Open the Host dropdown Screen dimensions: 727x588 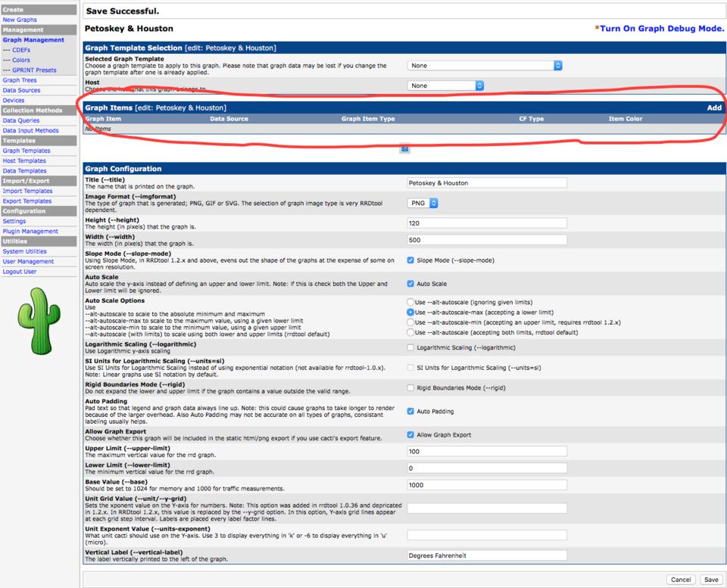(446, 86)
